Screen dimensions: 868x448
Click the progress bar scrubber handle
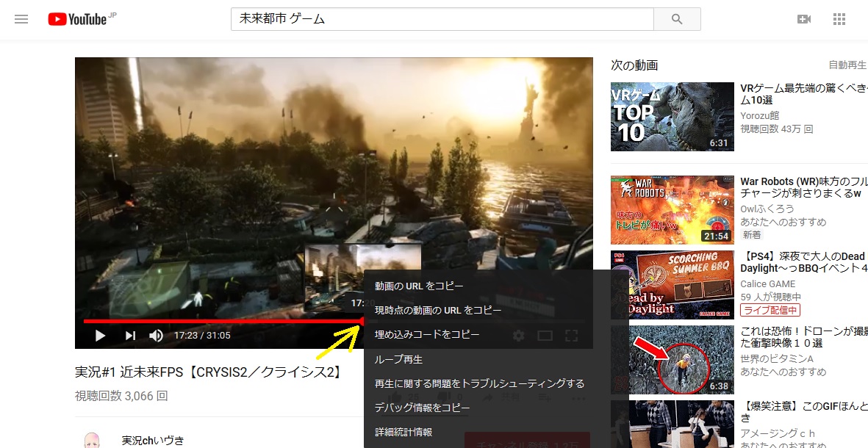[363, 321]
